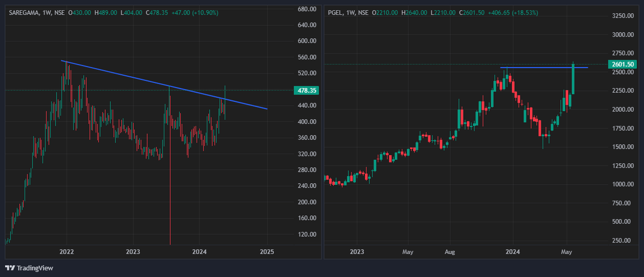Screen dimensions: 644x277
Task: Click the 2025 time axis label
Action: click(x=267, y=251)
